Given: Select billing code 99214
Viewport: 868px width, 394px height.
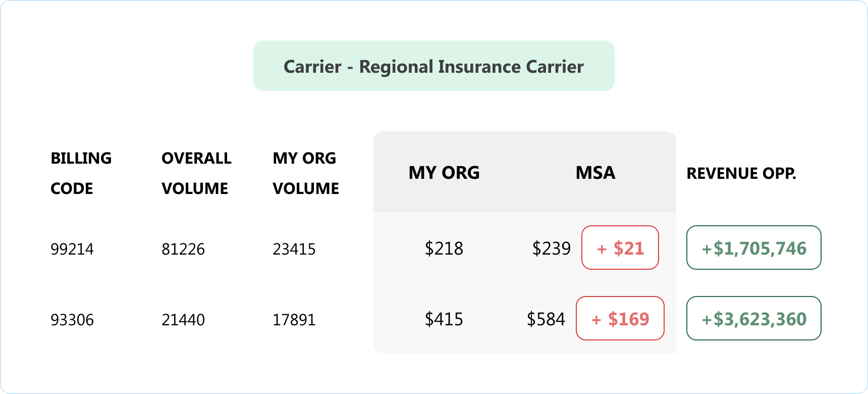Looking at the screenshot, I should 72,249.
